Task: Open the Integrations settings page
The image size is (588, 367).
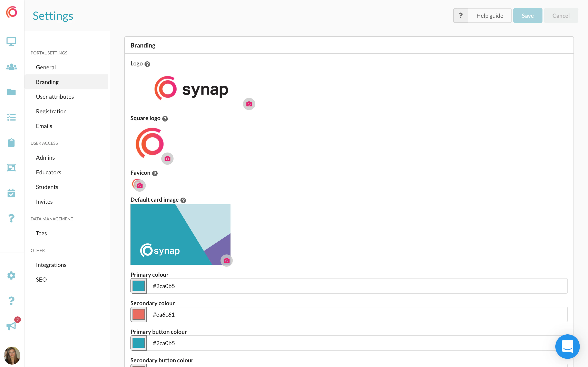Action: (x=51, y=265)
